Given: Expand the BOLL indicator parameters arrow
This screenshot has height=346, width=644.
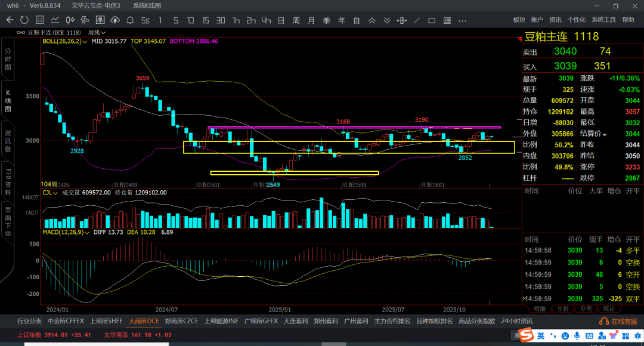Looking at the screenshot, I should tap(85, 42).
